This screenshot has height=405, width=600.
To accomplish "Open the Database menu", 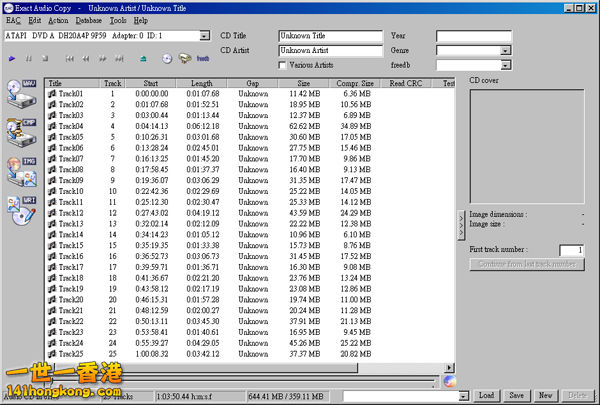I will (x=88, y=20).
